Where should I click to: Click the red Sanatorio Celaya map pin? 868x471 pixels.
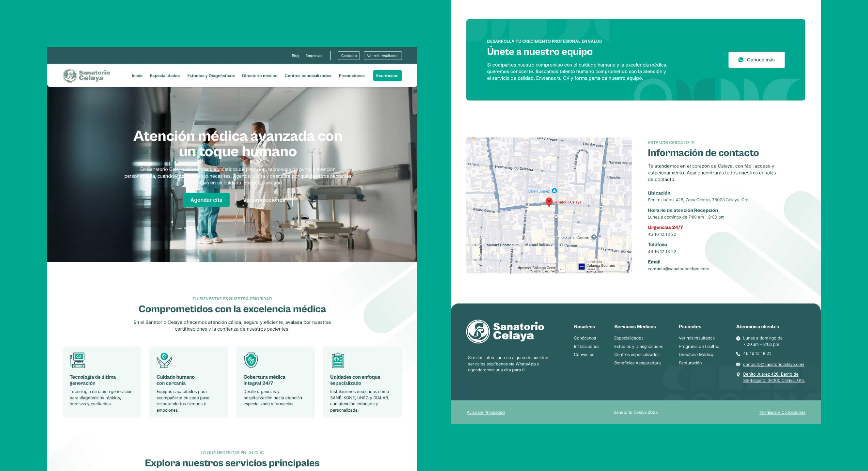549,202
